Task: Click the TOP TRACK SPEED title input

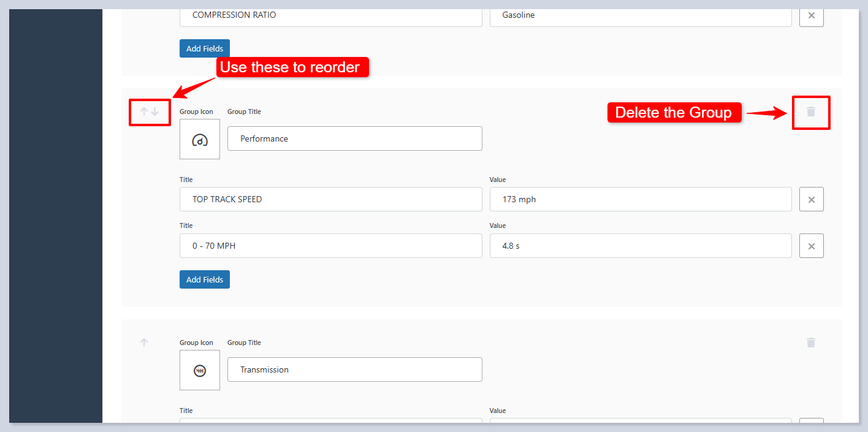Action: click(330, 199)
